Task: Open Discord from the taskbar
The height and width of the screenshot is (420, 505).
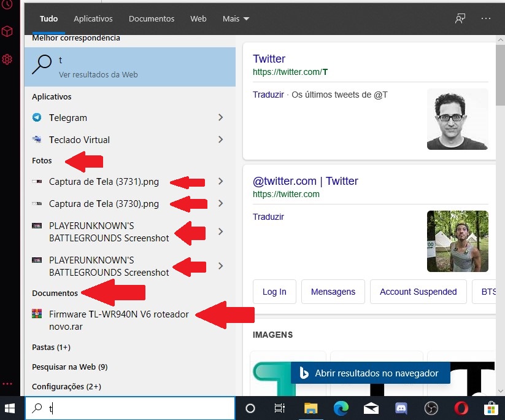Action: point(401,408)
